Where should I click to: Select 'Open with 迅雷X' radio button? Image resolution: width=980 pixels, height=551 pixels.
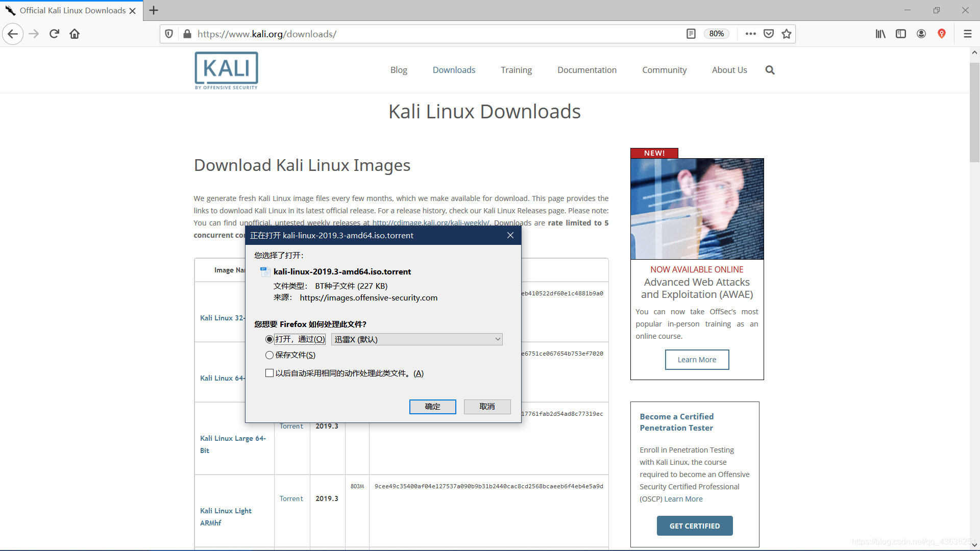click(x=269, y=339)
